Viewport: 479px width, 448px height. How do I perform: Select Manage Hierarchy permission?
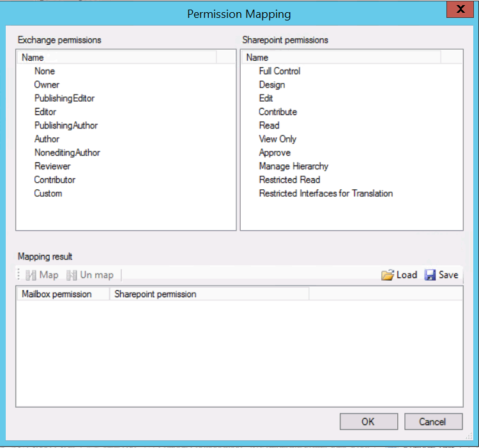click(294, 167)
